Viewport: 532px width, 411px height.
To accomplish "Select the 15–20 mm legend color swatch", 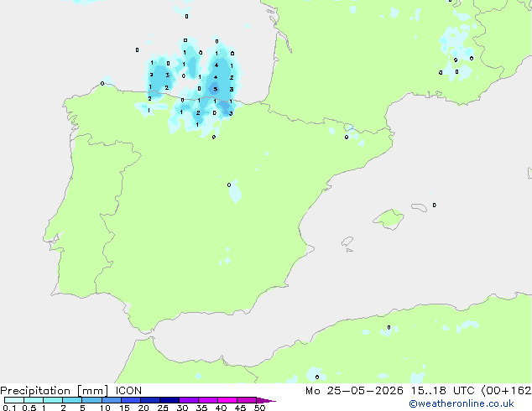I will [131, 400].
